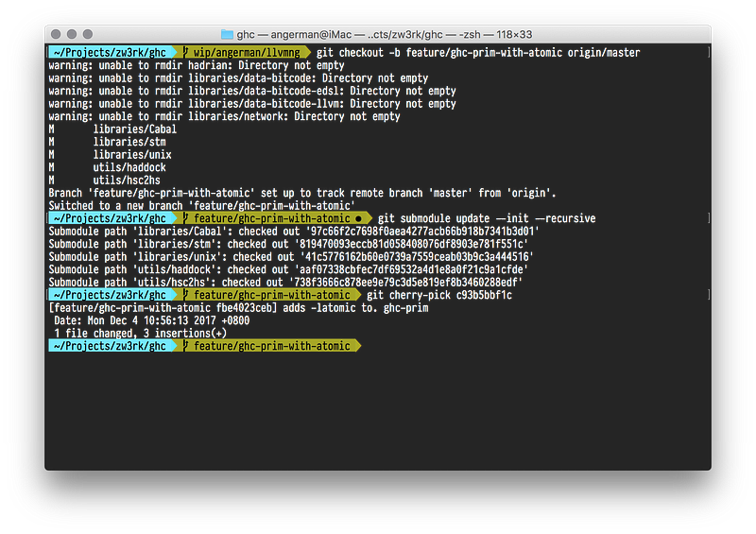Click the '1 file changed, 3 insertions(+)' line
The image size is (756, 534).
pyautogui.click(x=140, y=334)
